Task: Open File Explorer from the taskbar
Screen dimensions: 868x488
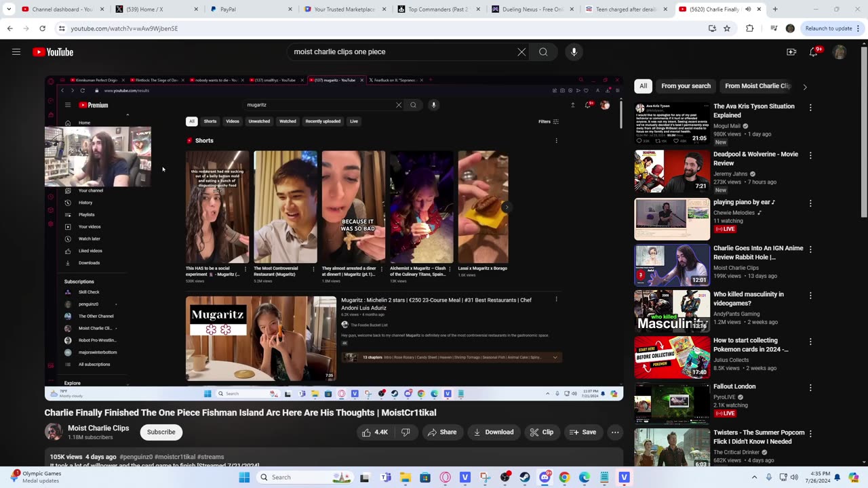Action: [x=406, y=477]
